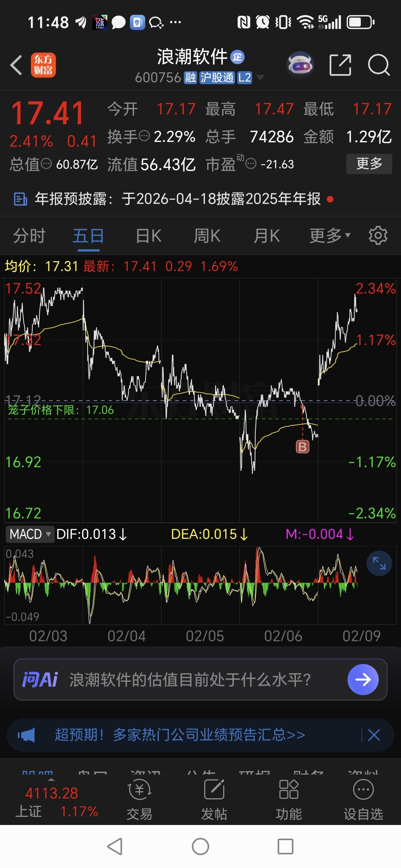This screenshot has width=401, height=868.
Task: Tap the 沪股通 tag badge
Action: click(217, 78)
